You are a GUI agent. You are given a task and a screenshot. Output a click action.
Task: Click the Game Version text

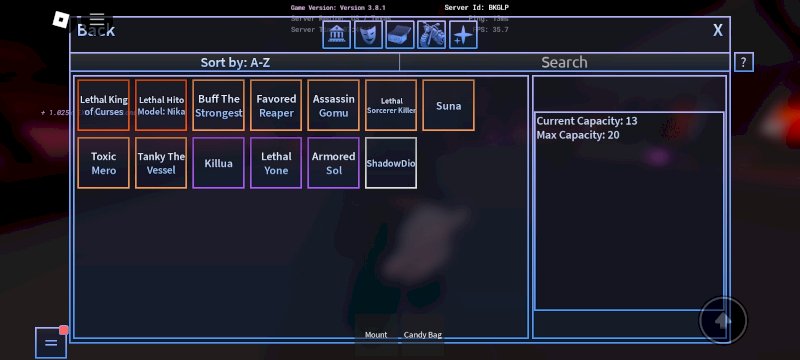coord(338,8)
